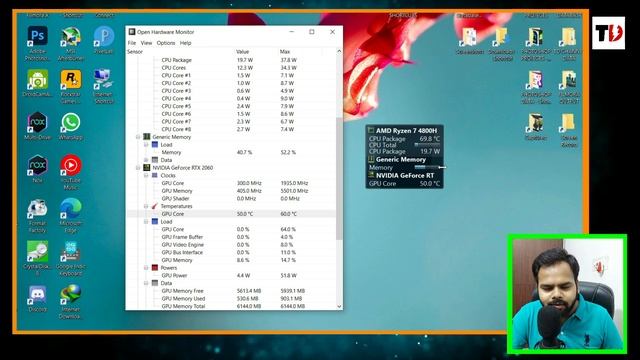Collapse the Clocks node
The image size is (640, 360).
(x=146, y=175)
